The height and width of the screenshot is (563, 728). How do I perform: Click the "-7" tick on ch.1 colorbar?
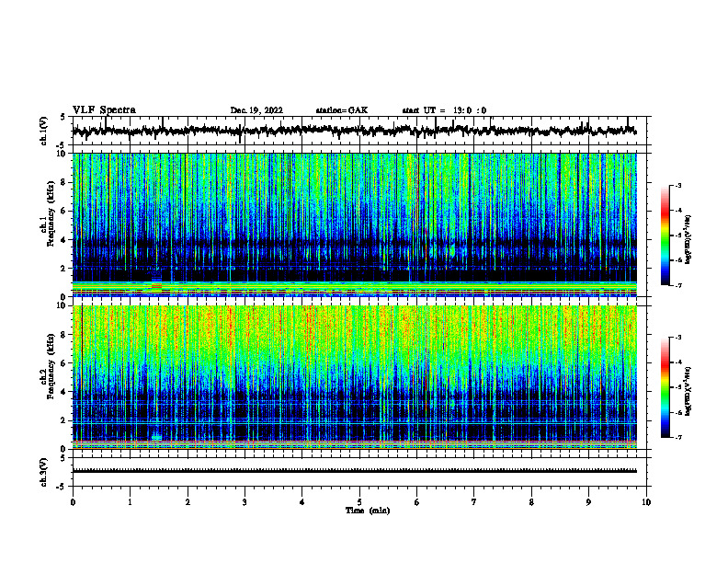point(678,285)
